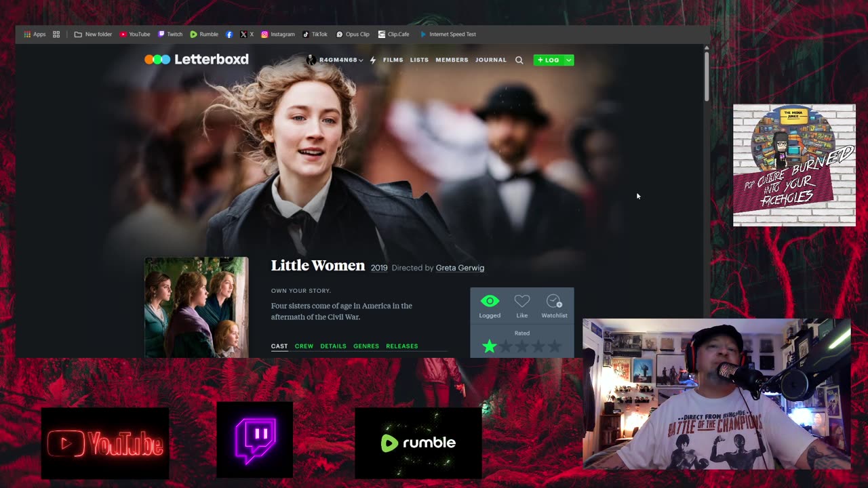The image size is (868, 488).
Task: Toggle Like heart for Little Women
Action: 521,300
